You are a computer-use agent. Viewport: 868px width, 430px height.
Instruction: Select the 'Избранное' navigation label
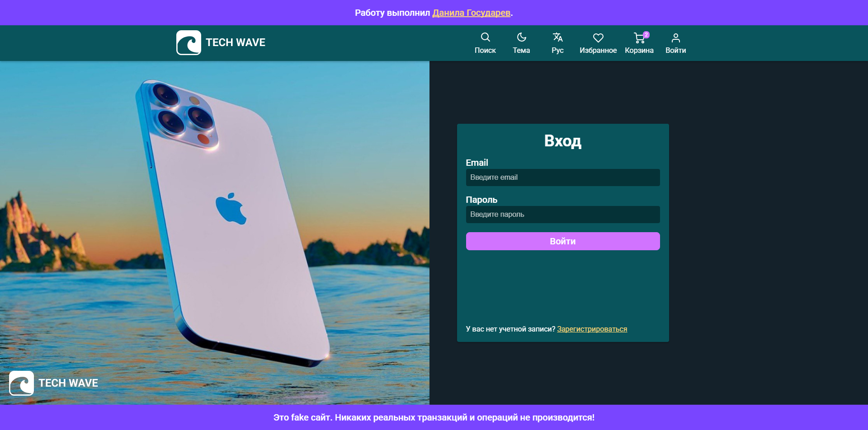point(598,51)
